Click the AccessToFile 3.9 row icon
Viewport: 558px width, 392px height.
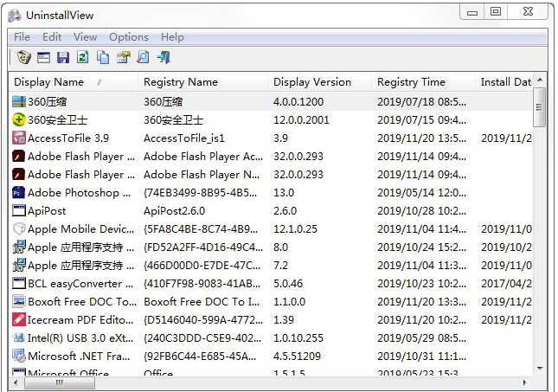[19, 138]
